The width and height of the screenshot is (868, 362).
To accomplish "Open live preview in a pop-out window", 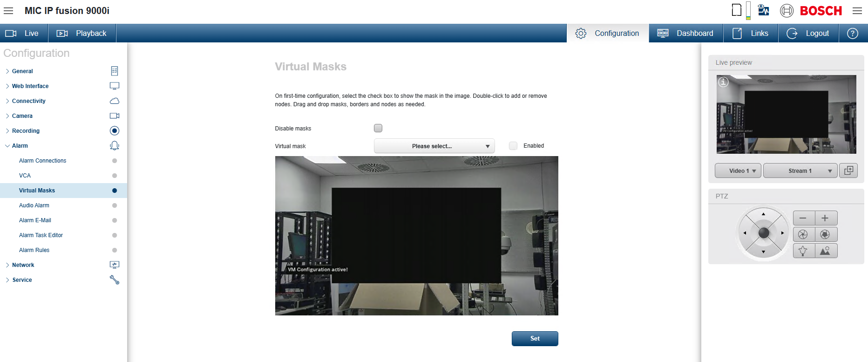I will [848, 171].
